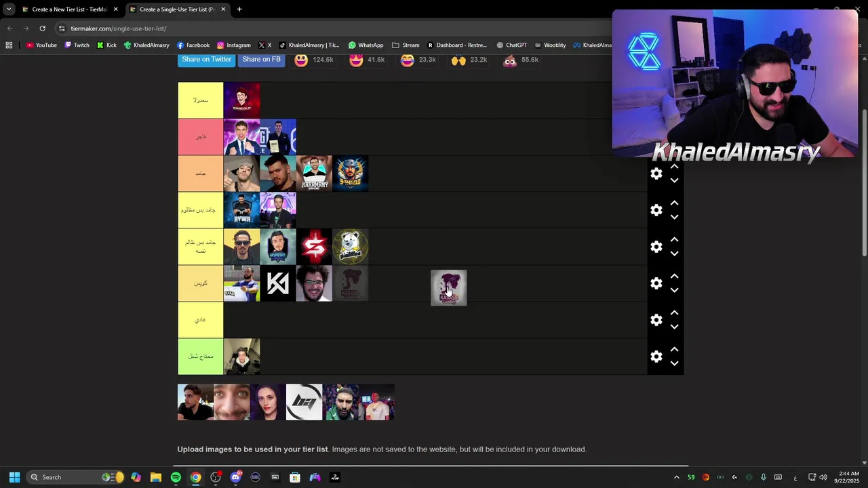Viewport: 868px width, 488px height.
Task: Click the green tier label cell
Action: point(200,357)
